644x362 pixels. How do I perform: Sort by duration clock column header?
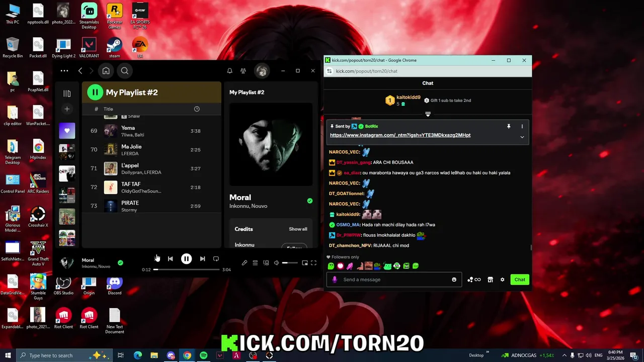tap(197, 109)
